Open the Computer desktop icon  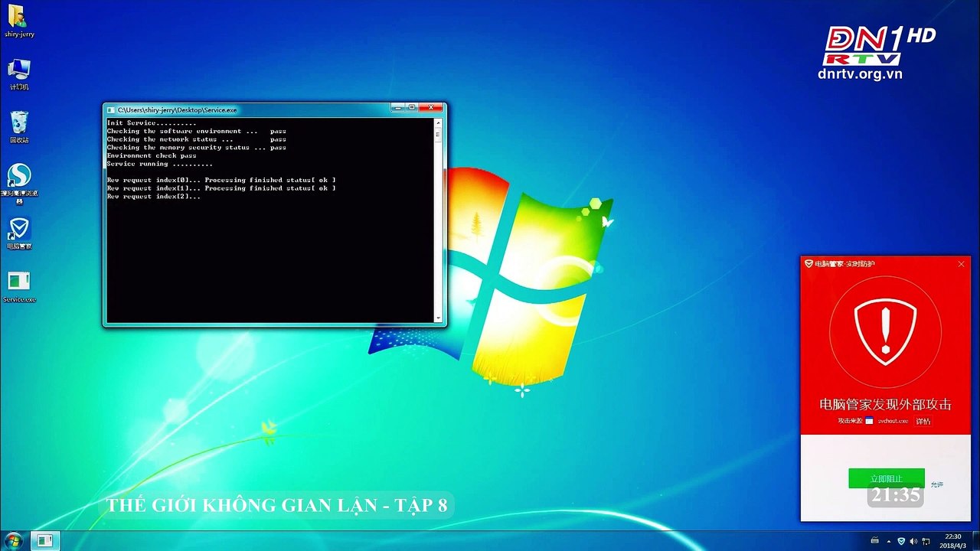pyautogui.click(x=19, y=73)
